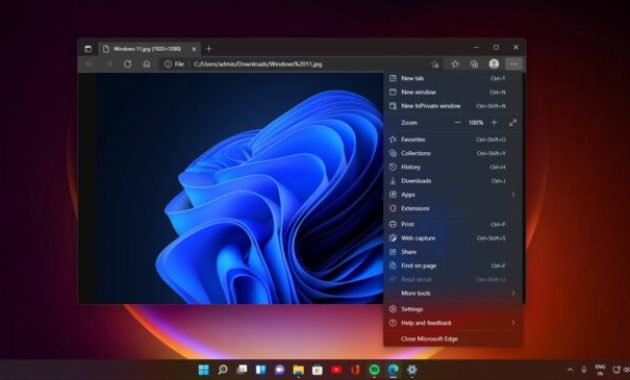
Task: Click the microphone icon in system tray
Action: pyautogui.click(x=584, y=370)
